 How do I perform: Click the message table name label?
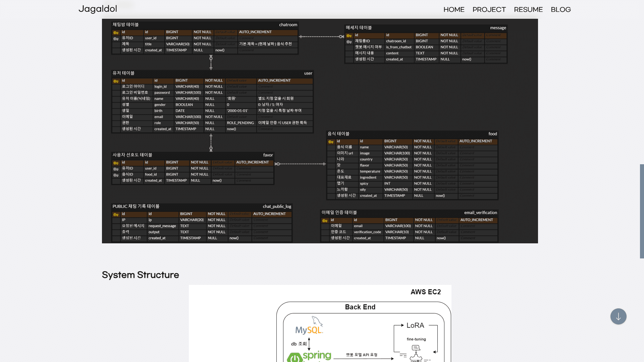[498, 28]
